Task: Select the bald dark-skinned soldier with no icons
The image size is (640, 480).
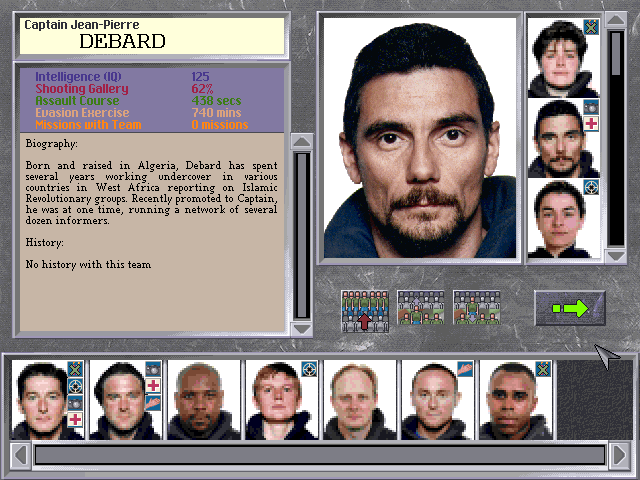Action: pos(204,400)
